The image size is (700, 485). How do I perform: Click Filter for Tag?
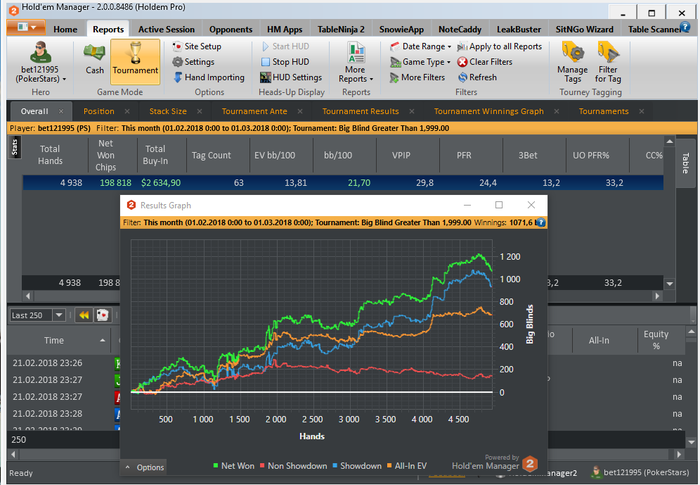(x=608, y=63)
